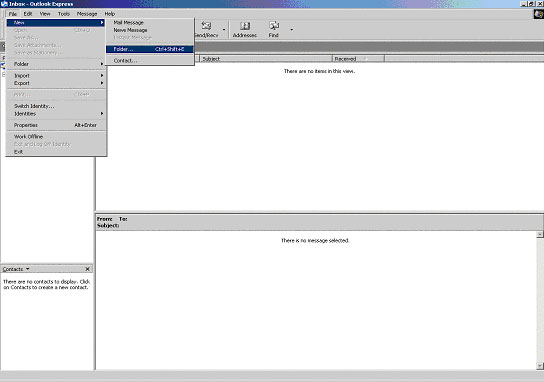Click the Outlook Express title bar icon
The width and height of the screenshot is (544, 382).
[x=4, y=4]
